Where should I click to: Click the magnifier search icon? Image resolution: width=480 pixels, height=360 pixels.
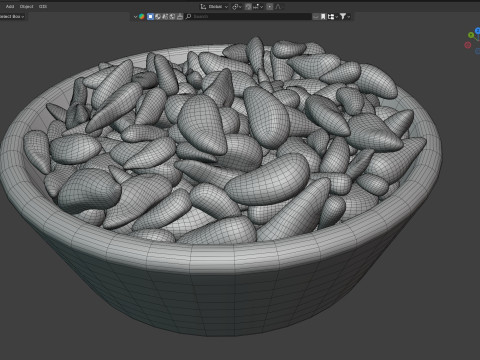tap(188, 16)
